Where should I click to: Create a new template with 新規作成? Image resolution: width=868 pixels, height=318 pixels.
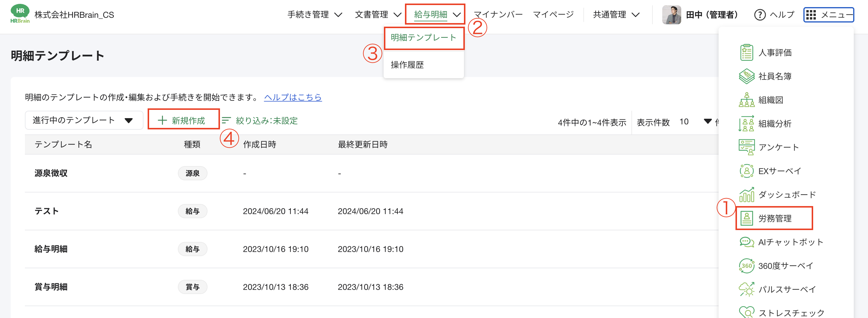click(183, 120)
